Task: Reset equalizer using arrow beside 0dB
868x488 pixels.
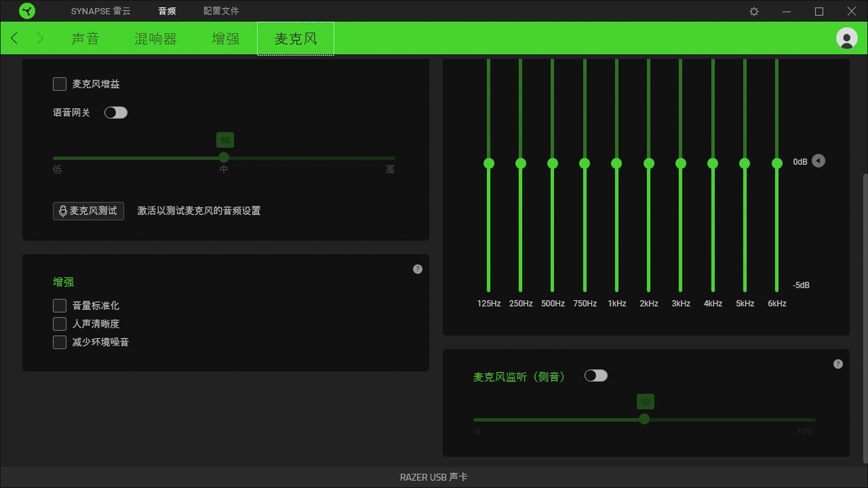Action: (818, 161)
